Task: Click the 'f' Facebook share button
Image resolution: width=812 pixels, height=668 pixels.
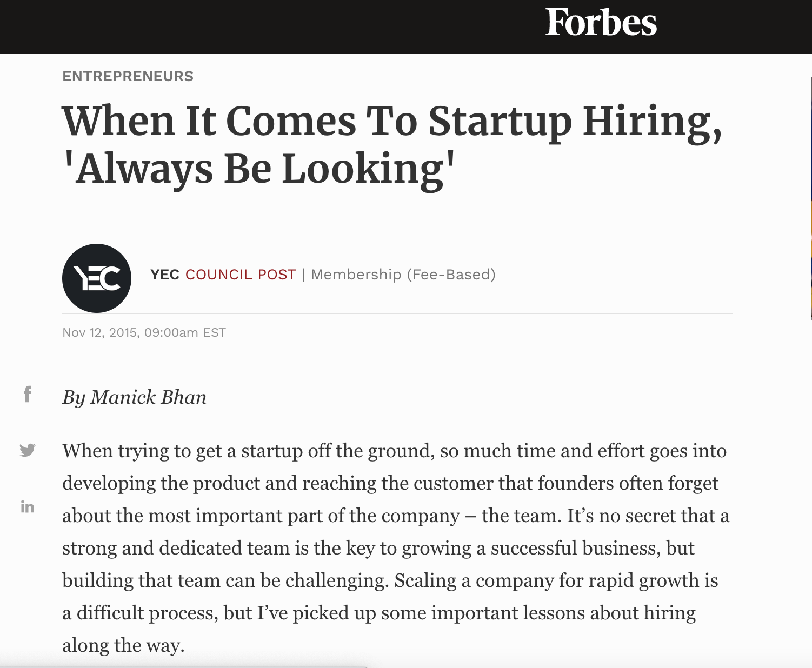Action: pyautogui.click(x=26, y=394)
